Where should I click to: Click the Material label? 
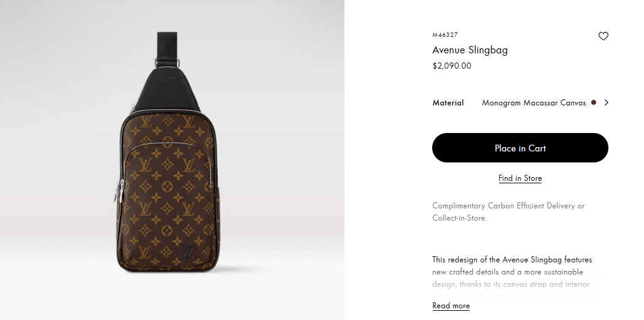pos(448,103)
